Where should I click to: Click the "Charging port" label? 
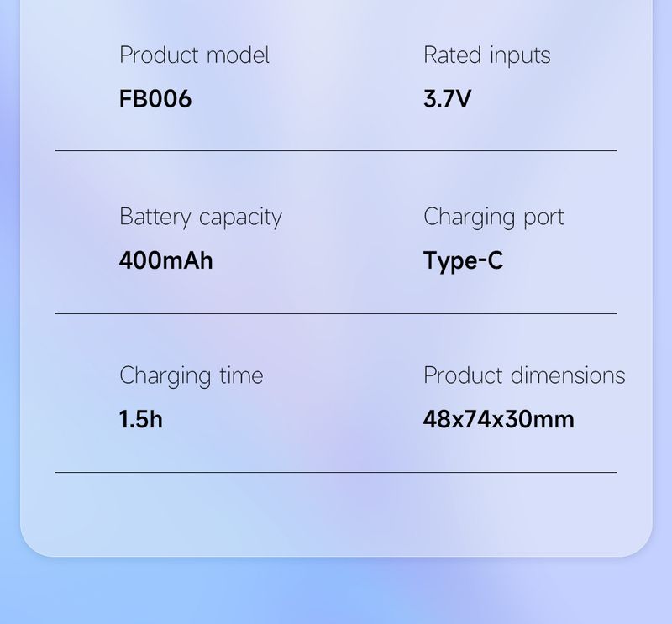(x=493, y=217)
